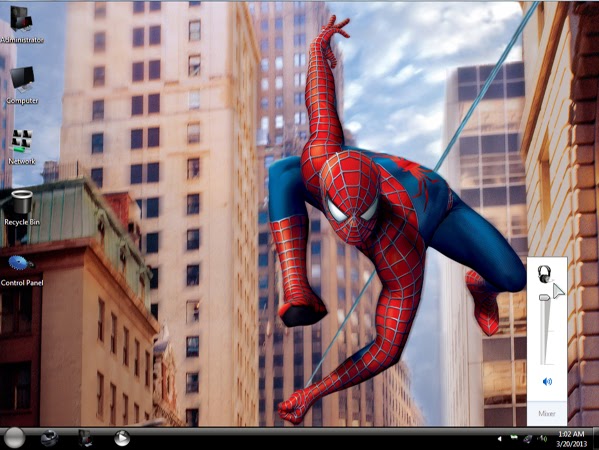
Task: Open the black sphere taskbar app
Action: [x=49, y=438]
